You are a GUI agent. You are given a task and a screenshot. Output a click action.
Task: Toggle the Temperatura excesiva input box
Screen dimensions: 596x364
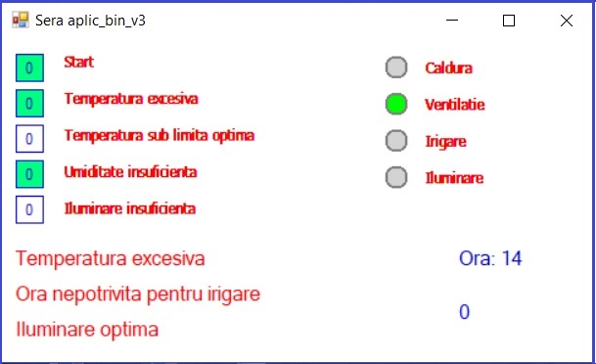coord(29,104)
